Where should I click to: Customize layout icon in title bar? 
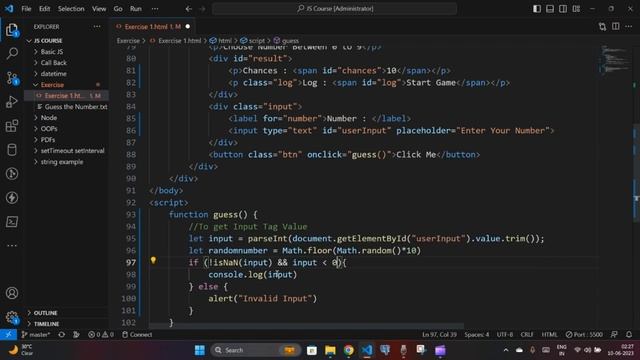click(x=576, y=9)
